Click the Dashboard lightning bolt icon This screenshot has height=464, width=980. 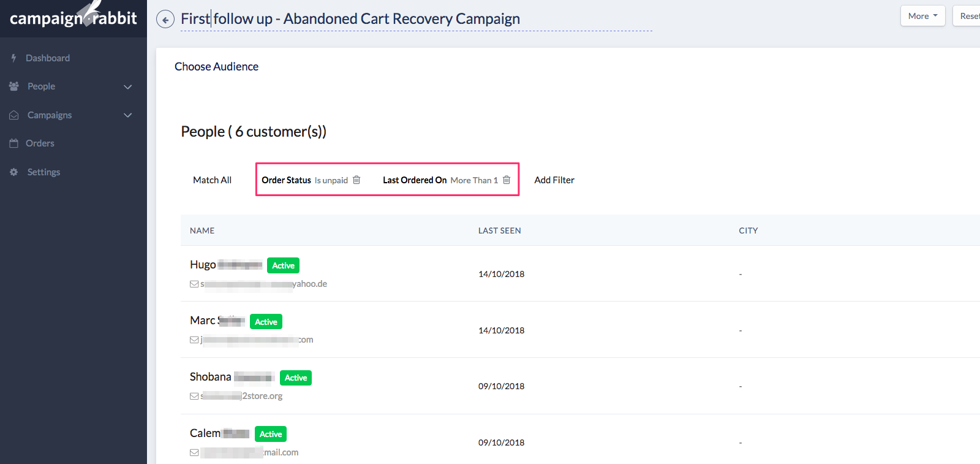13,58
